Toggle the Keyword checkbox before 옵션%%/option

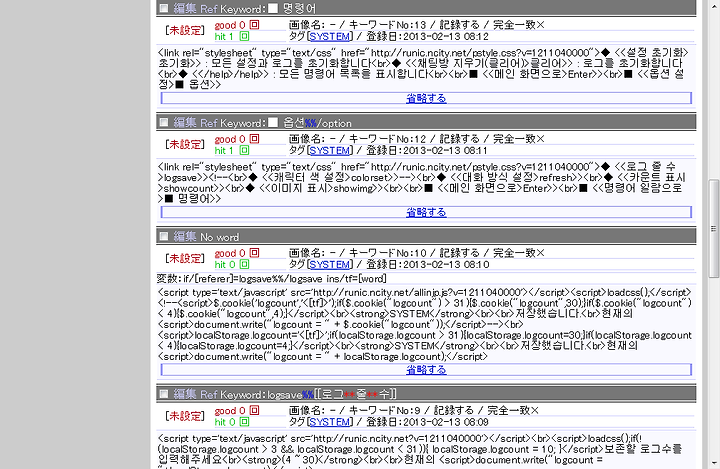click(x=273, y=122)
